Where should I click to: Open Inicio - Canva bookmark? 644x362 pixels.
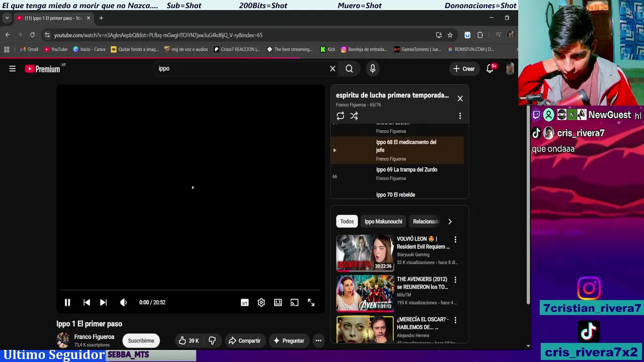coord(89,49)
